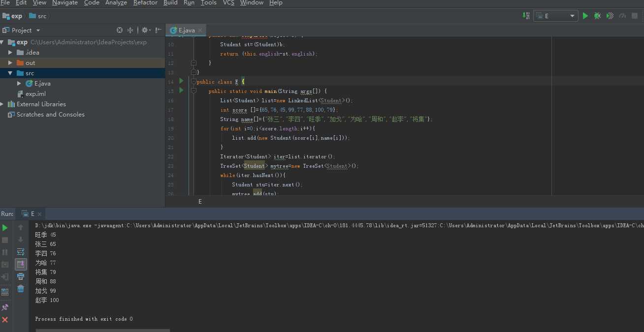Viewport: 644px width, 332px height.
Task: Pin the Run tab using the pin icon
Action: pyautogui.click(x=5, y=307)
